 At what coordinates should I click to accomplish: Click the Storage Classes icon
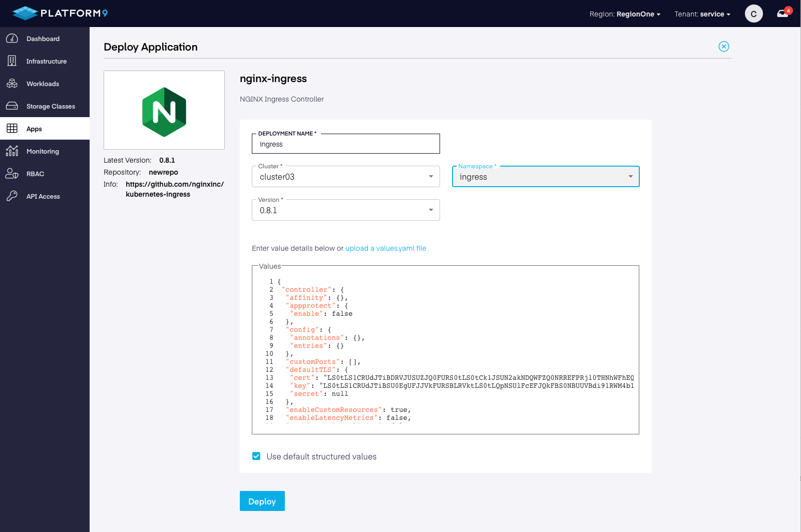[13, 106]
